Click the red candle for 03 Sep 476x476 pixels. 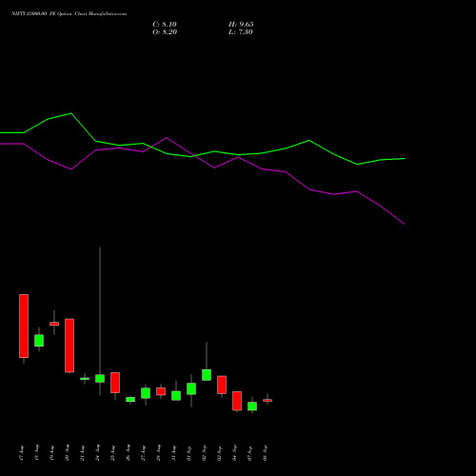[222, 385]
